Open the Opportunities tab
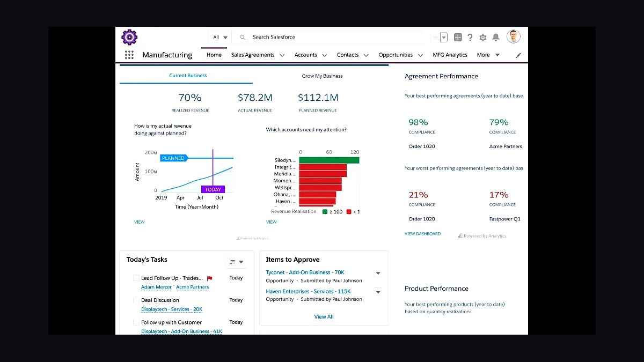644x362 pixels. 396,55
